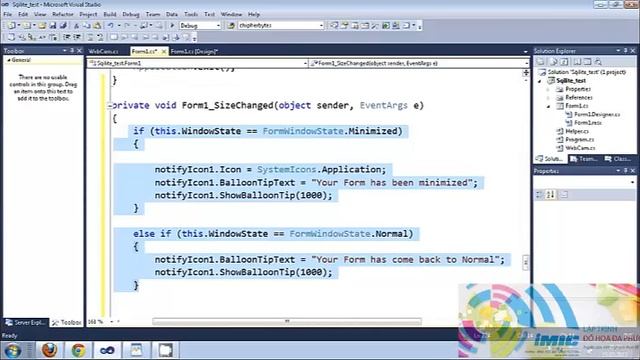The height and width of the screenshot is (360, 640).
Task: Collapse Form1_SizeChanged method outlining
Action: [110, 106]
